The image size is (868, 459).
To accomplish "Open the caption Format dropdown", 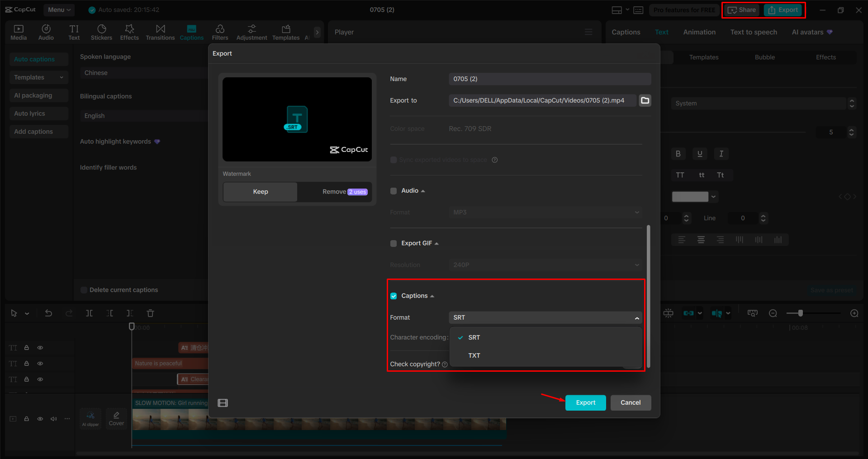I will (545, 317).
